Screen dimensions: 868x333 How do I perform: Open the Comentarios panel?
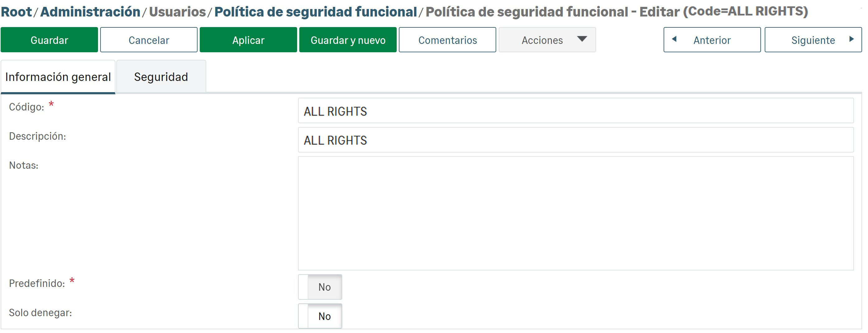pos(447,40)
